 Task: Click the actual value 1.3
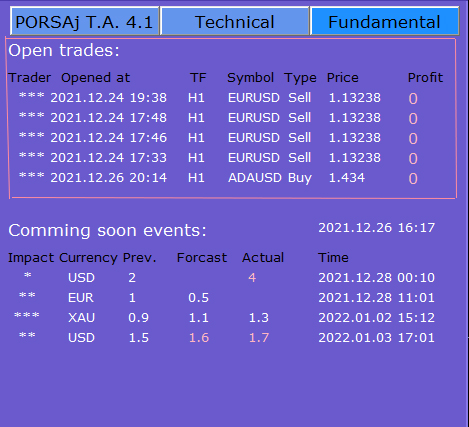coord(259,318)
